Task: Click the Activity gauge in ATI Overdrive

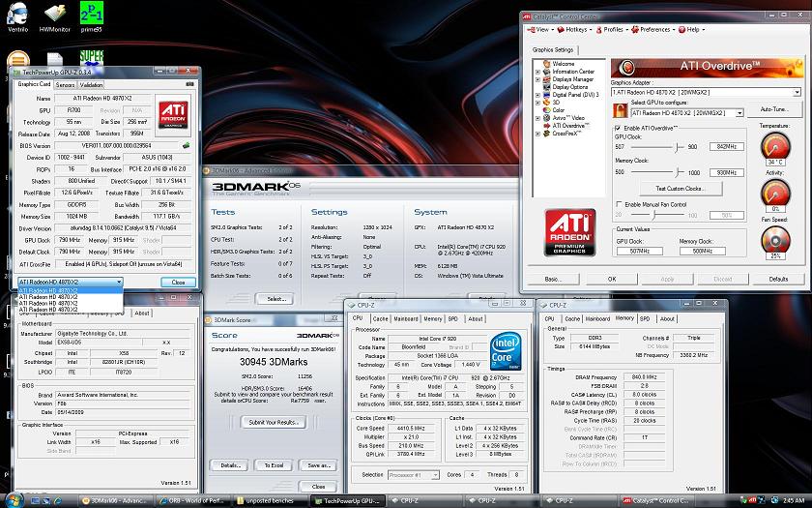Action: 775,193
